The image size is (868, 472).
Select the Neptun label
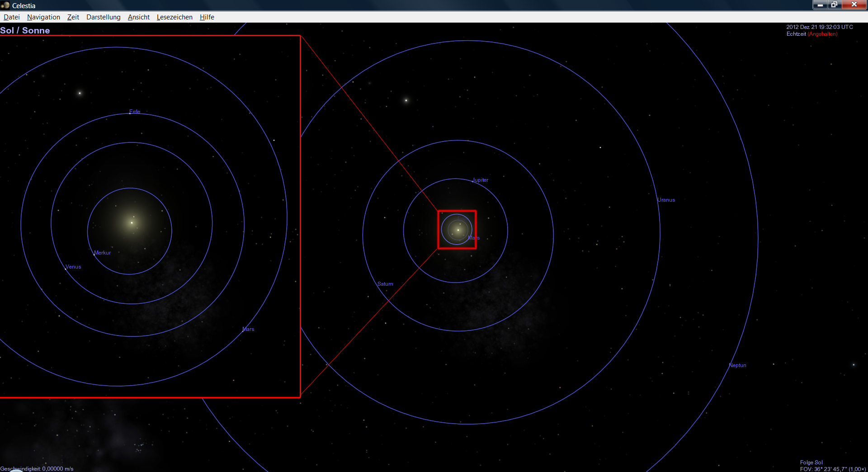click(738, 365)
